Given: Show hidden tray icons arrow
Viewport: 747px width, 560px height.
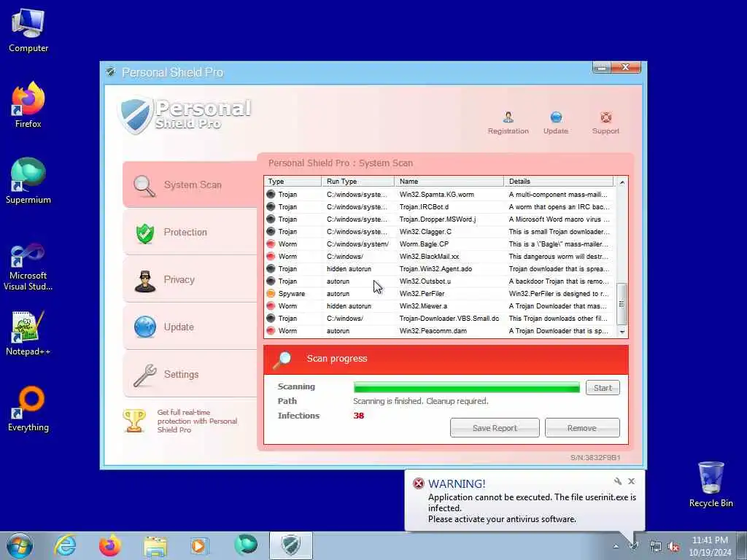Looking at the screenshot, I should coord(616,546).
